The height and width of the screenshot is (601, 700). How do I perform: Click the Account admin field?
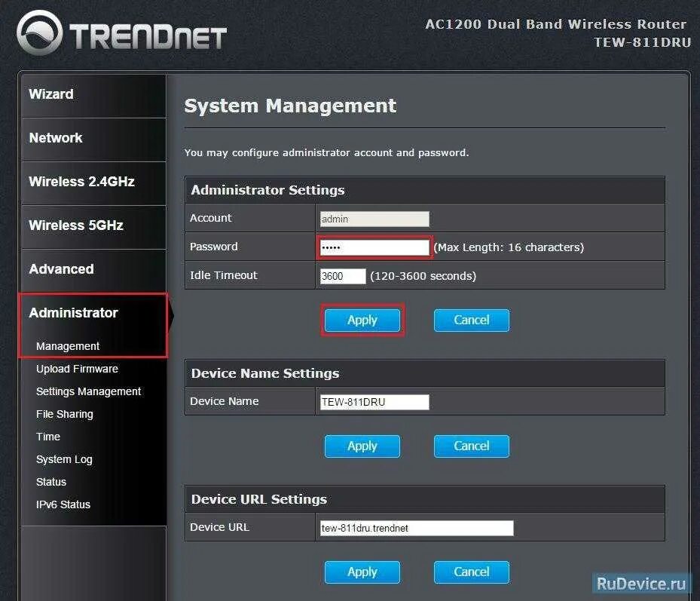[x=374, y=219]
